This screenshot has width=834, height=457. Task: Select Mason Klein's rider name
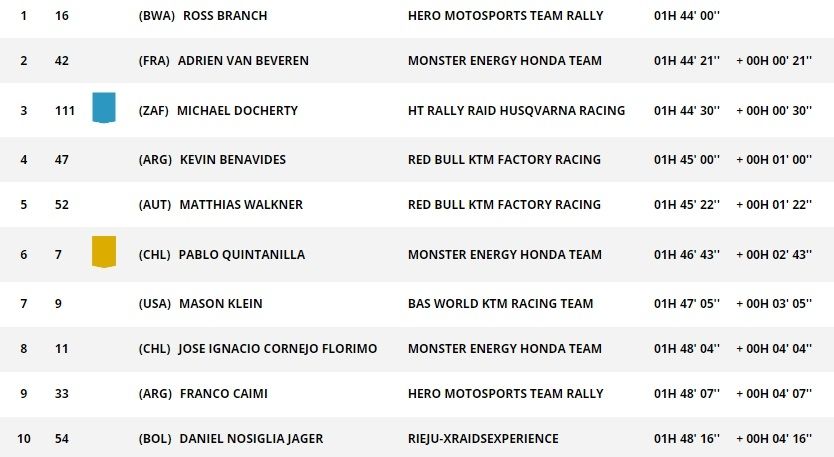click(x=217, y=304)
